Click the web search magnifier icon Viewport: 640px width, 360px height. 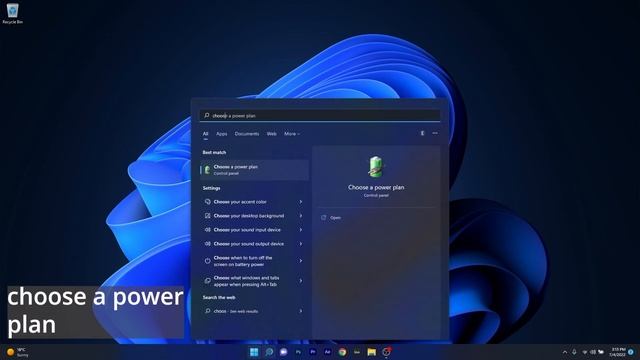click(207, 311)
